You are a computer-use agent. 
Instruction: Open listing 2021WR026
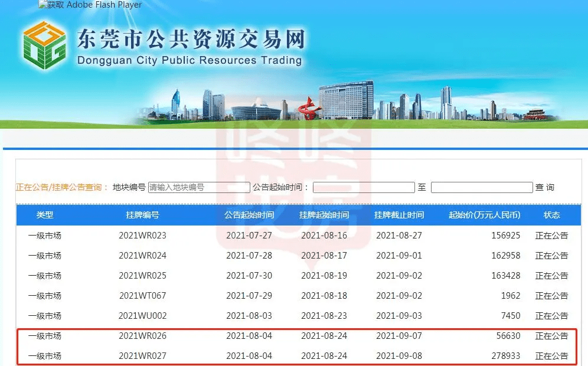click(142, 336)
